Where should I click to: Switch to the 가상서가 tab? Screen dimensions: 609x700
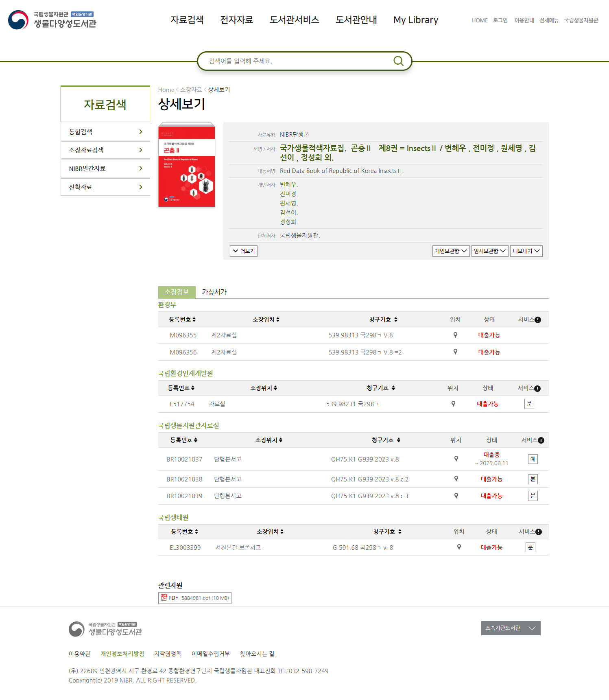point(214,292)
